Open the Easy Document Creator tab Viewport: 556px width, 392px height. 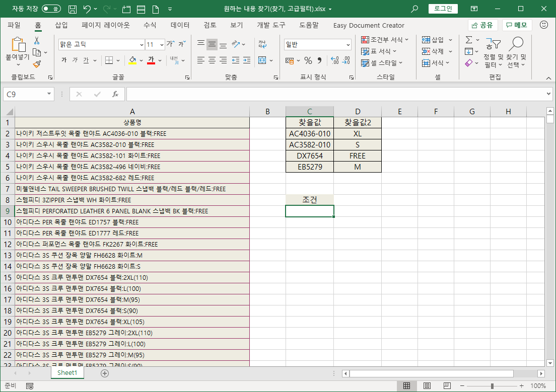pos(369,26)
